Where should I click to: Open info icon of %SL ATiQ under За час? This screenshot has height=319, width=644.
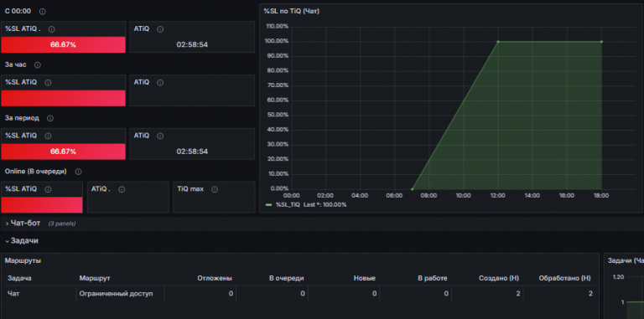point(48,82)
